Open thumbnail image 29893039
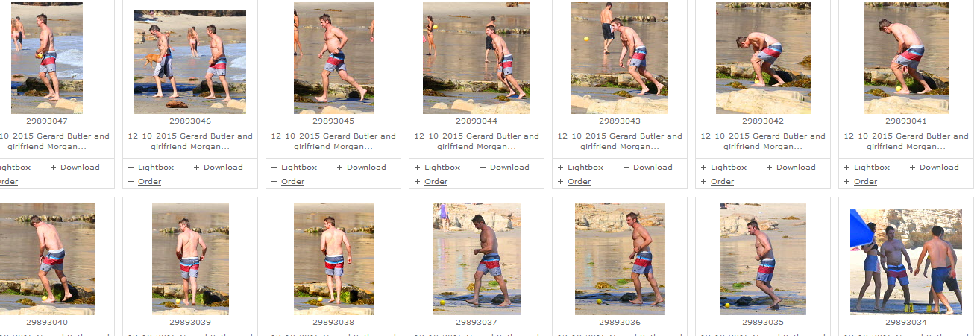Screen dimensions: 980x336 click(x=190, y=259)
